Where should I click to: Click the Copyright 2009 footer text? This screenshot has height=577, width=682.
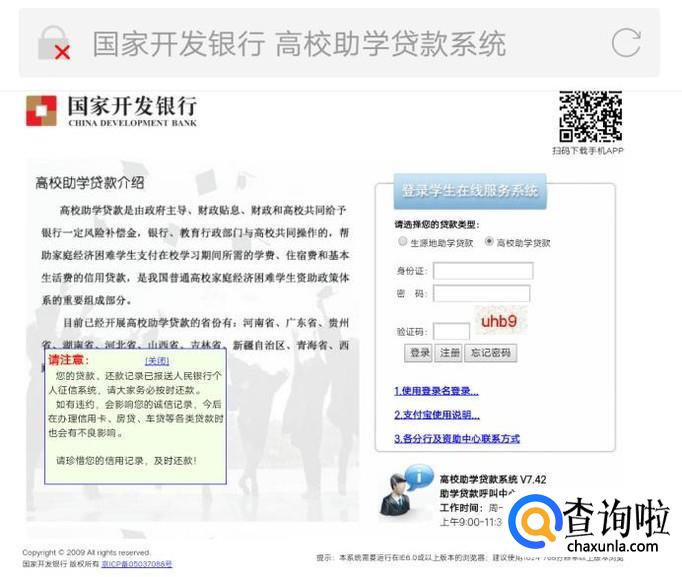(86, 553)
